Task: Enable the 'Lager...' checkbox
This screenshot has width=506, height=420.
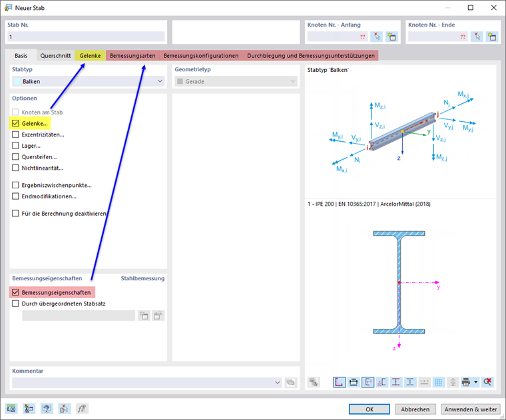Action: 15,146
